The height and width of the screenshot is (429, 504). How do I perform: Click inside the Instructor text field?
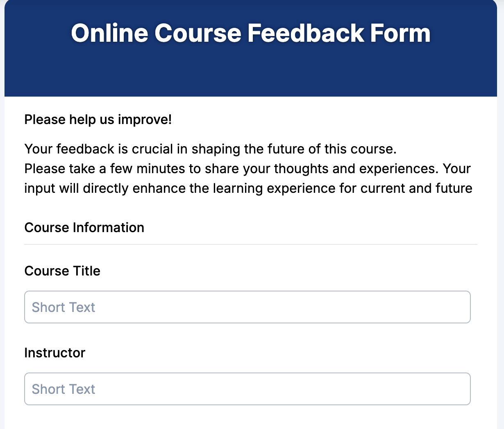[247, 389]
